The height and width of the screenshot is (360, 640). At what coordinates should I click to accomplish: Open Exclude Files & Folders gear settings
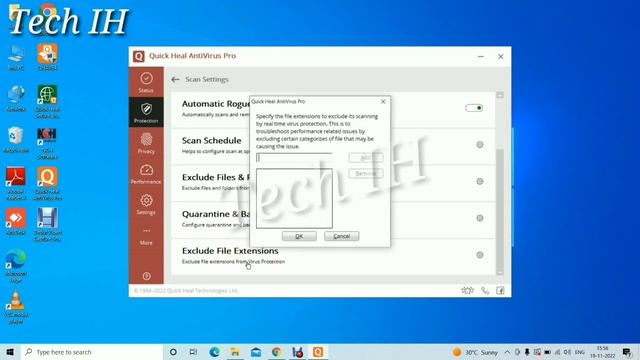(x=480, y=181)
